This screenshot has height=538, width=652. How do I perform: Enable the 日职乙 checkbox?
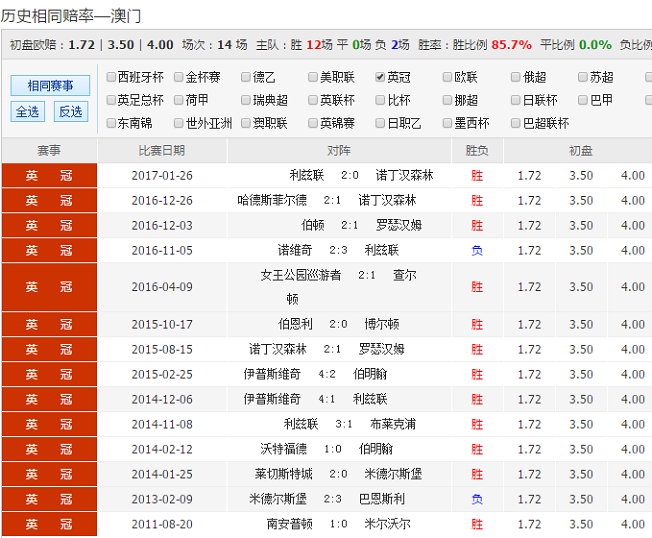pyautogui.click(x=380, y=123)
